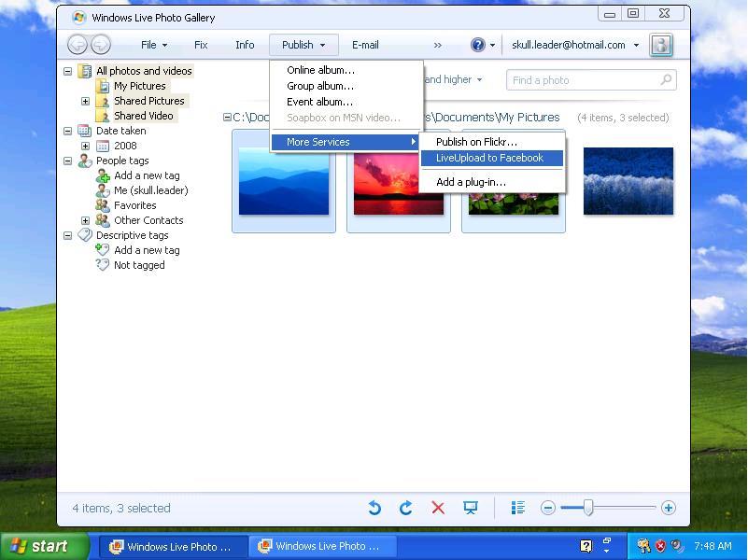
Task: Rotate the selected photos clockwise
Action: 406,508
